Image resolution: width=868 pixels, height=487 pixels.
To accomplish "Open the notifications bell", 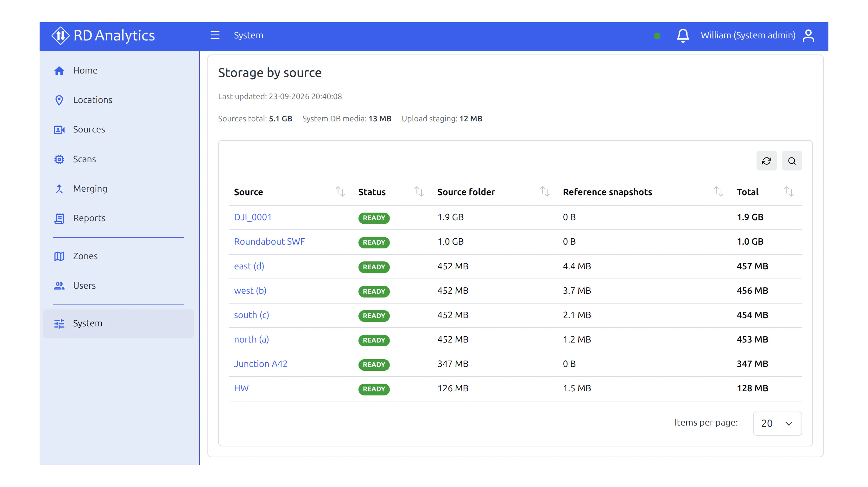I will click(x=683, y=35).
